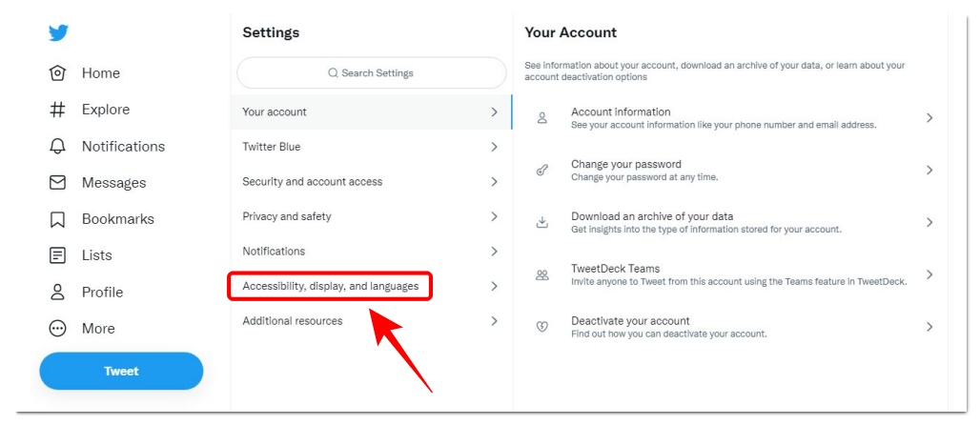980x425 pixels.
Task: Click the Twitter bird logo
Action: (58, 33)
